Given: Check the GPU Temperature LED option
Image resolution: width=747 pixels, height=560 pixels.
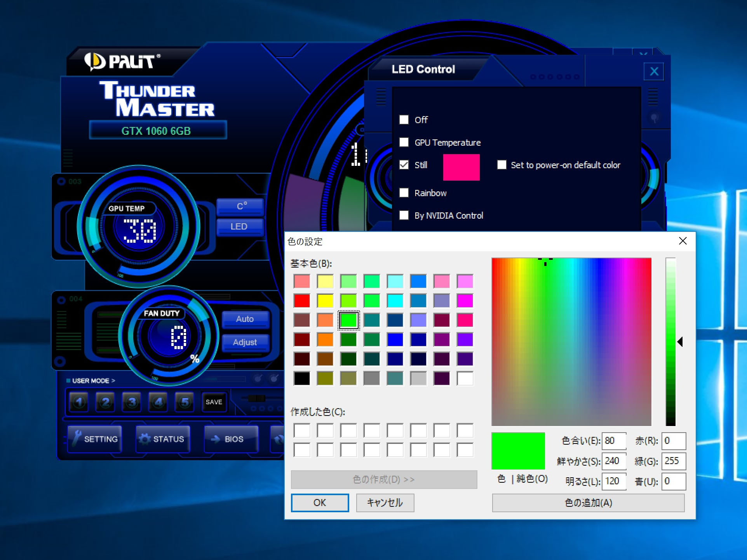Looking at the screenshot, I should click(404, 142).
